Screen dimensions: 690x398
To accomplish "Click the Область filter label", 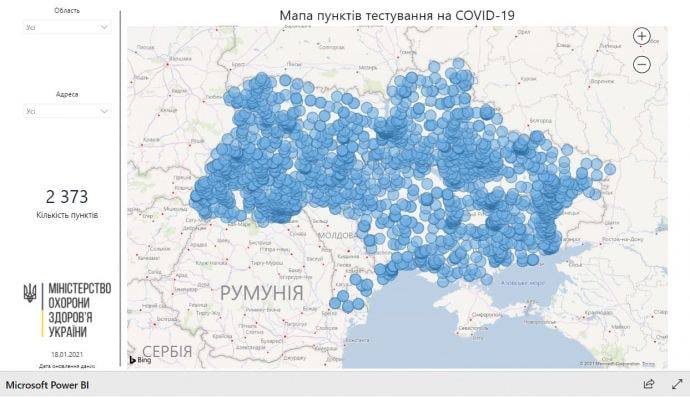I will (x=67, y=11).
